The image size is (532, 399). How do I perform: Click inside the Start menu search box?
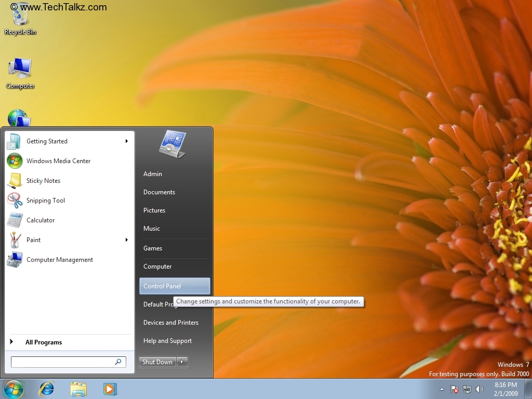65,362
